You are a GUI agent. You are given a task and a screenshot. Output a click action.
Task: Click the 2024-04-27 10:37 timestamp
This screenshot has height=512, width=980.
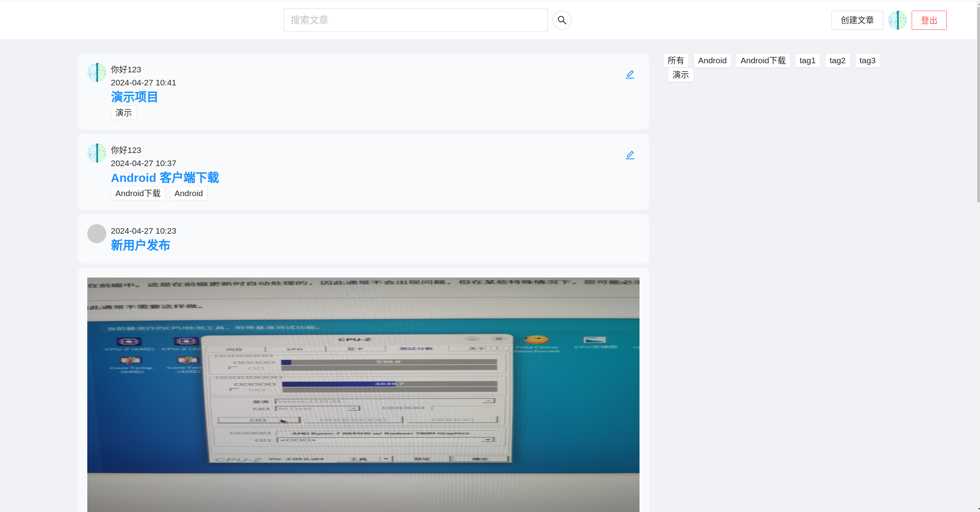pos(143,163)
